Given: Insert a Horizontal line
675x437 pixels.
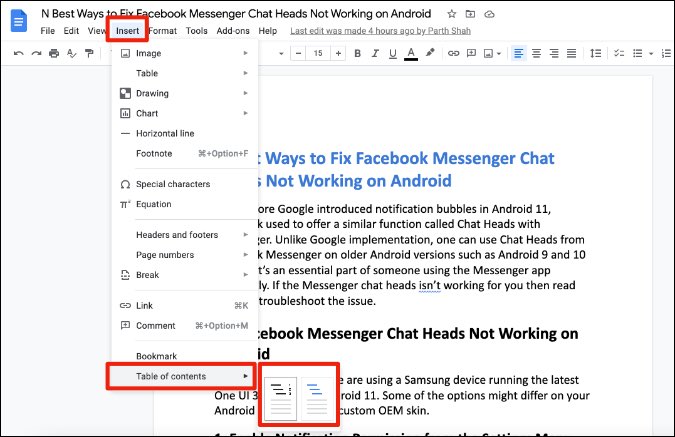Looking at the screenshot, I should coord(184,133).
